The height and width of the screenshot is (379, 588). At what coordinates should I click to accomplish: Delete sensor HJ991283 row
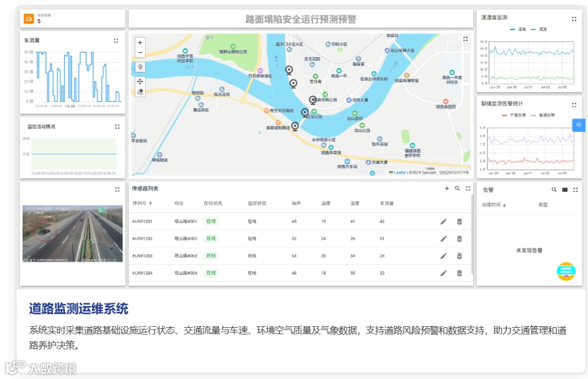tap(460, 256)
